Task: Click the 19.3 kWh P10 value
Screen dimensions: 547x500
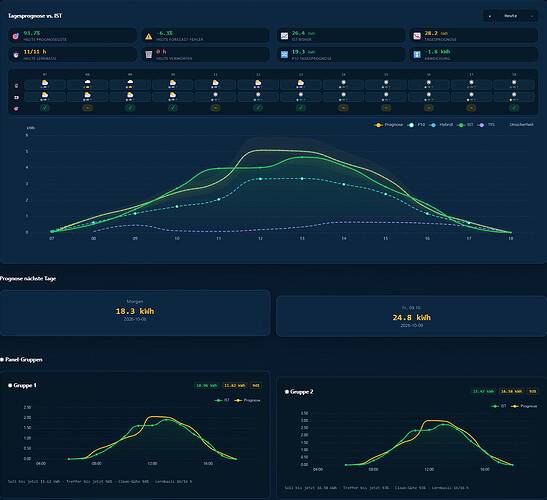Action: (x=304, y=52)
